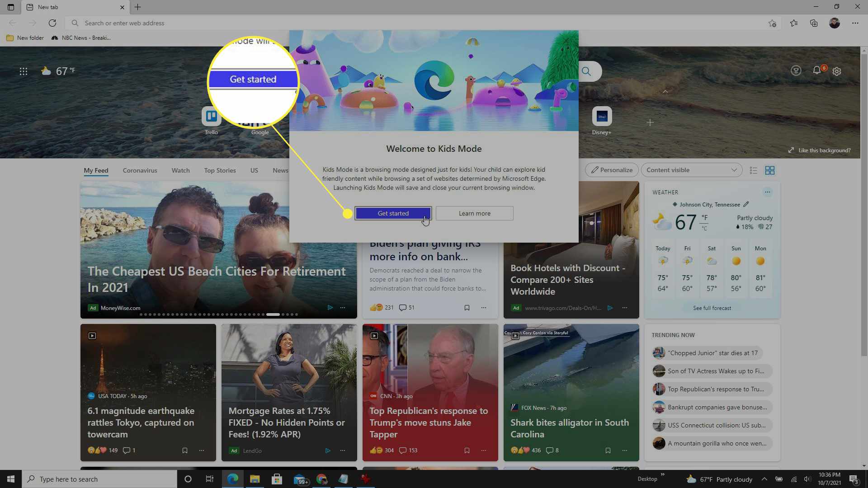Viewport: 868px width, 488px height.
Task: Click See full forecast link
Action: 712,308
